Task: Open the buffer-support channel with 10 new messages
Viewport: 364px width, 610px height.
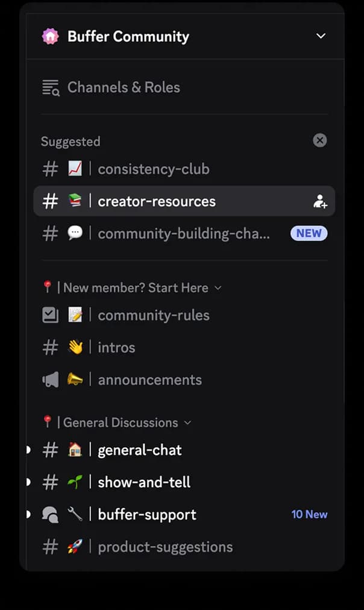Action: click(x=146, y=514)
